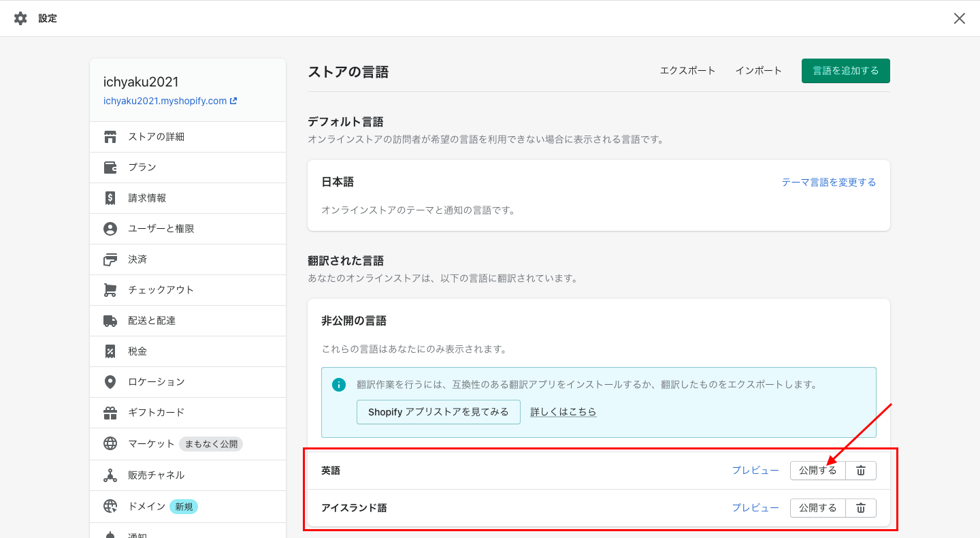Click the storefront icon beside ストアの詳細
Viewport: 980px width, 538px height.
point(110,137)
